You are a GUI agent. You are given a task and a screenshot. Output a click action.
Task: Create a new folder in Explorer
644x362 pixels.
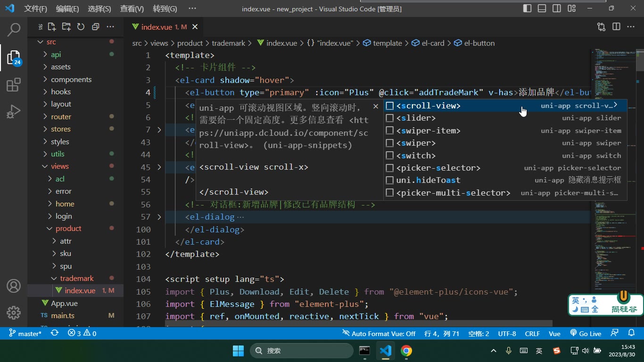point(66,27)
